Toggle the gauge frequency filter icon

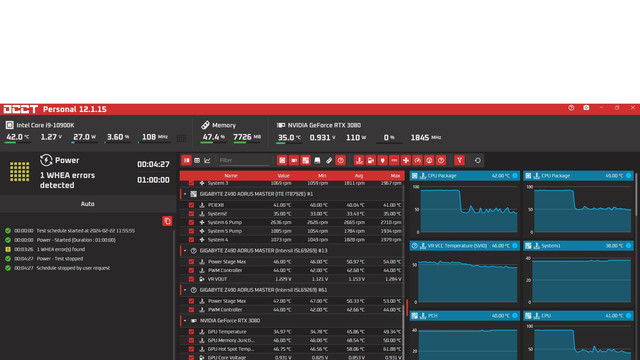click(418, 160)
